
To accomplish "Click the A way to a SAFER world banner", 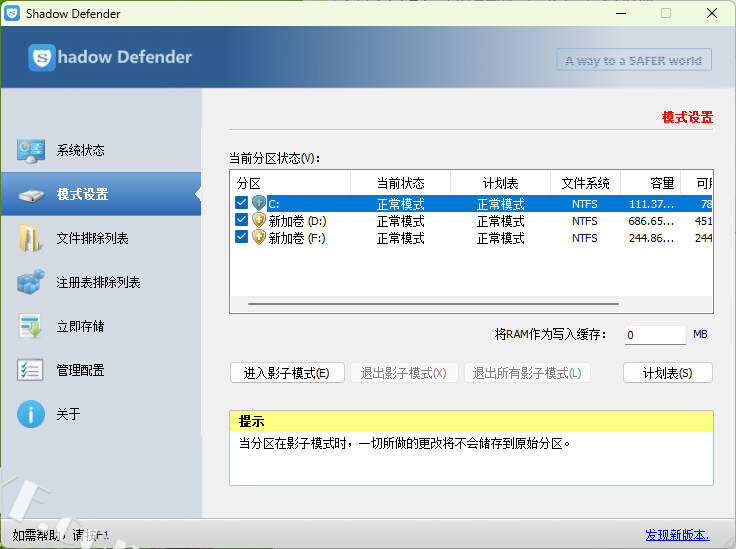I will click(634, 60).
